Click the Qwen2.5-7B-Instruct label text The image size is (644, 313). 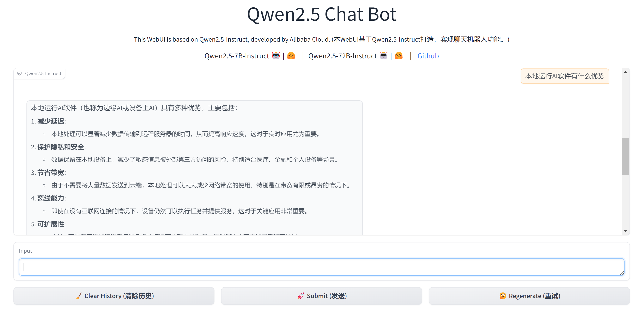coord(237,56)
